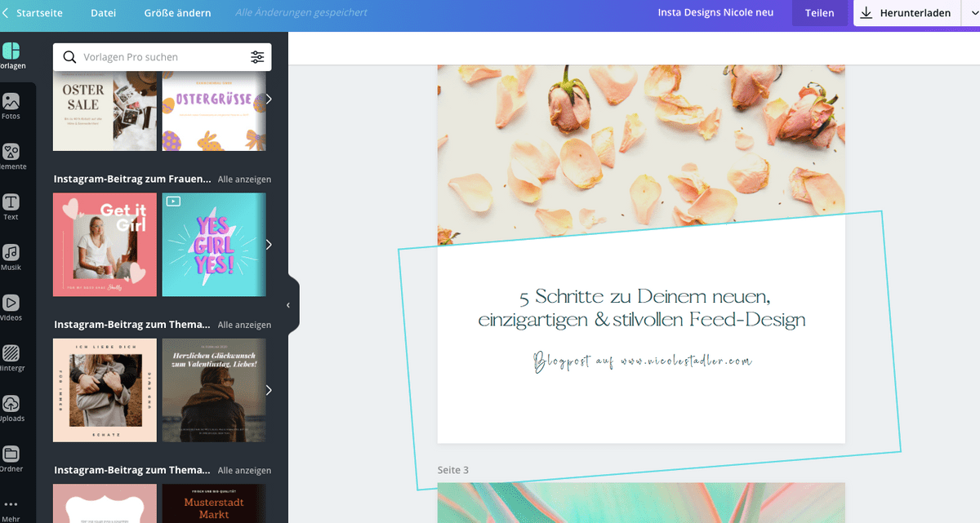Select the Musterstadt Markt template

[x=214, y=503]
